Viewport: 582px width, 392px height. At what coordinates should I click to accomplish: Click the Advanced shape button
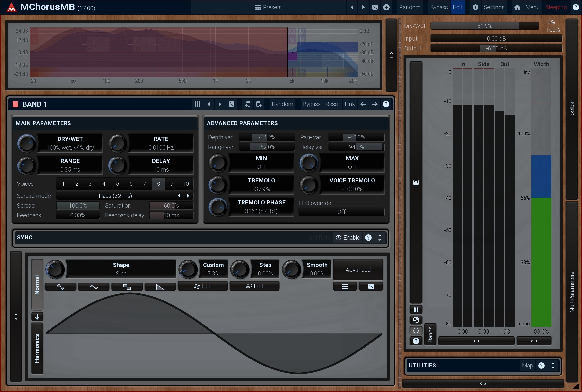click(358, 270)
